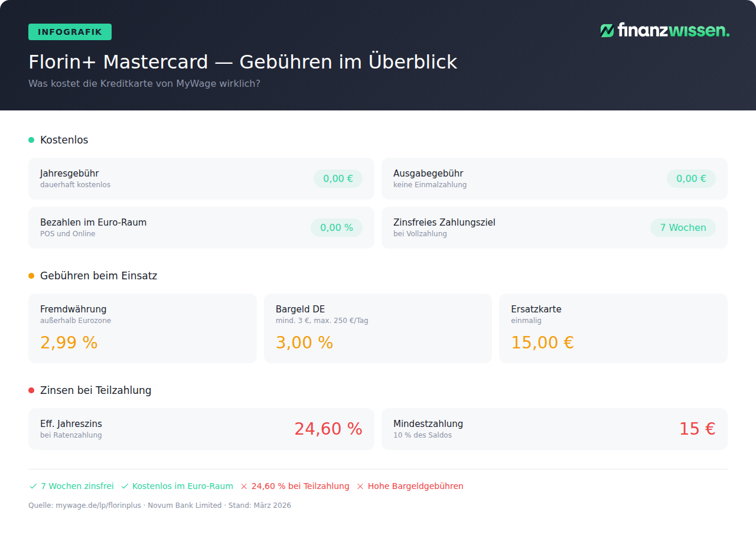
Task: Click the subtitle about MyWage Kreditkarte
Action: click(144, 84)
